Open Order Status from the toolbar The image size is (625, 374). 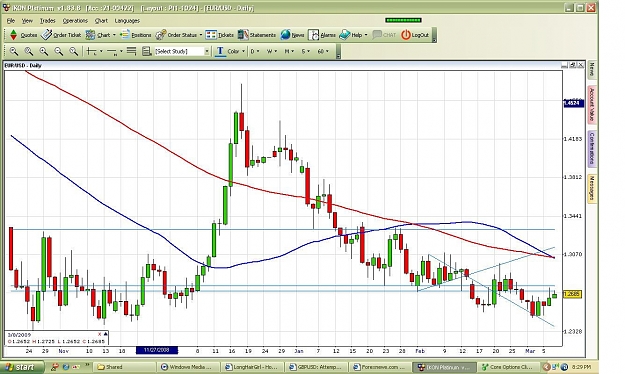coord(176,35)
